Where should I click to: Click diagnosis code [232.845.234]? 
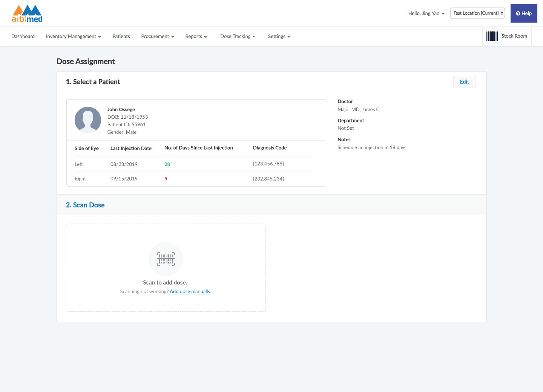tap(268, 179)
